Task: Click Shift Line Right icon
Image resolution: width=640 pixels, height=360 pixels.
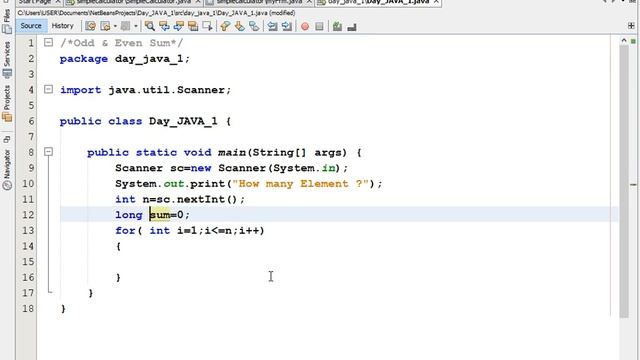Action: (287, 26)
